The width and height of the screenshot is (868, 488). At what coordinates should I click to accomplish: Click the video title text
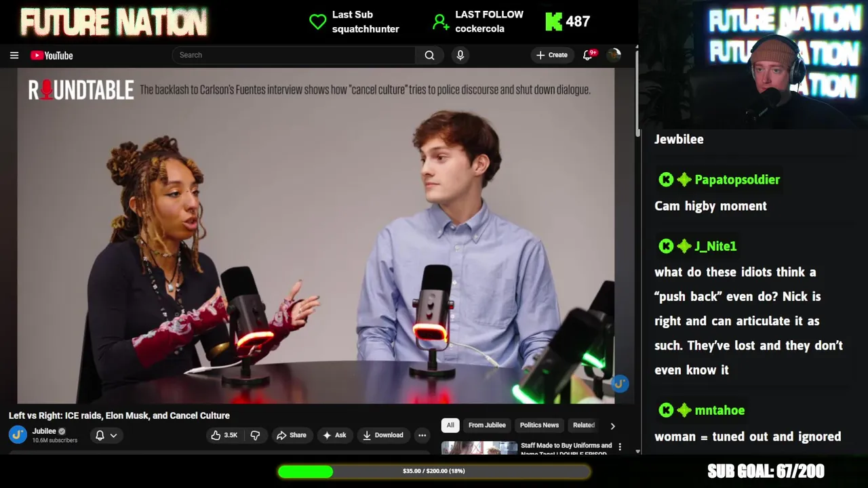click(119, 415)
